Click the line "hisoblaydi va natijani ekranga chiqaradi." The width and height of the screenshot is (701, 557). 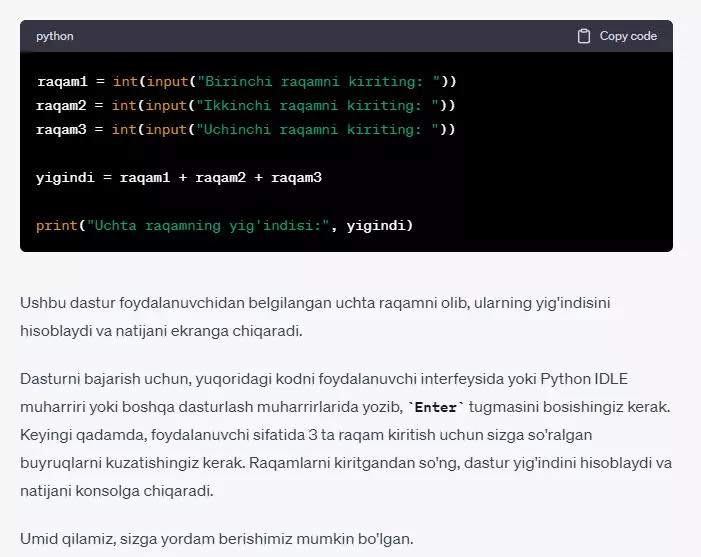(161, 331)
